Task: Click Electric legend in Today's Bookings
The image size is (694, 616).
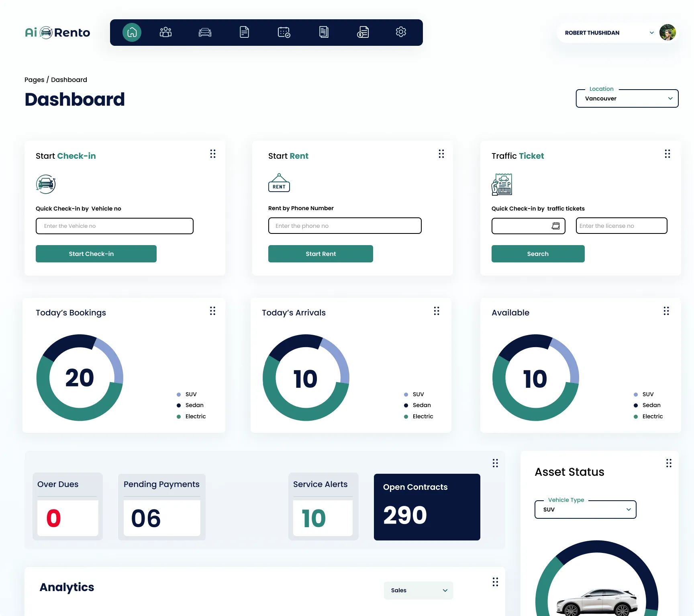Action: [191, 417]
